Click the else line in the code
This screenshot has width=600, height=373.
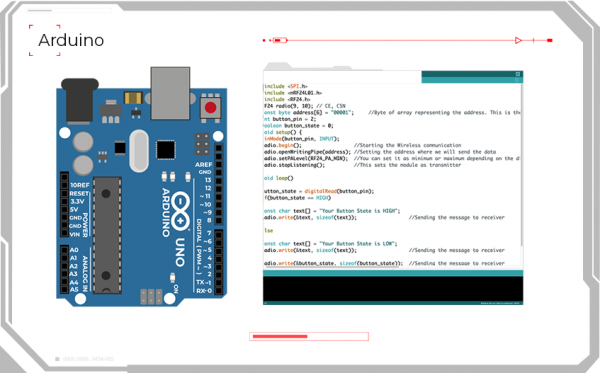click(269, 230)
